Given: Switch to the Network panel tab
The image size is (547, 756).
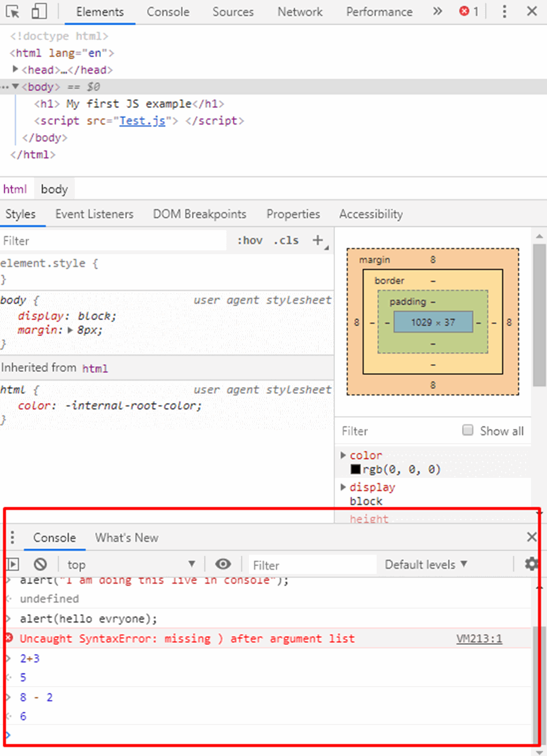Looking at the screenshot, I should click(299, 11).
